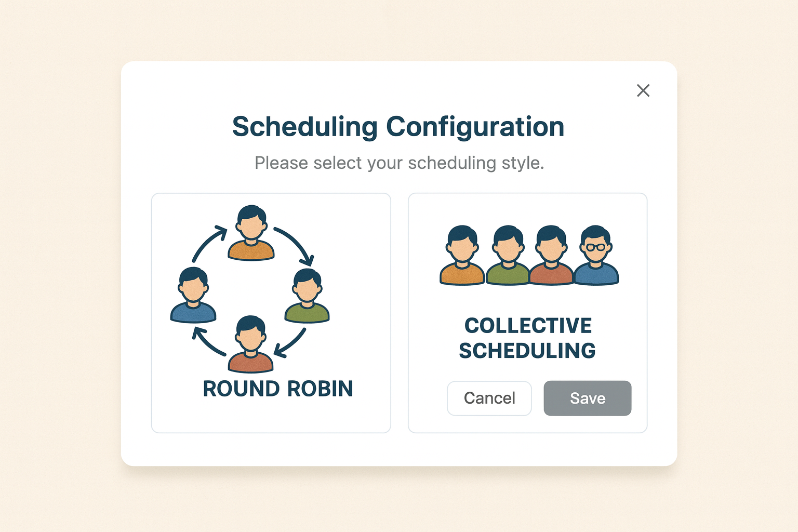Click the scheduling style instruction text
This screenshot has height=532, width=798.
click(399, 163)
